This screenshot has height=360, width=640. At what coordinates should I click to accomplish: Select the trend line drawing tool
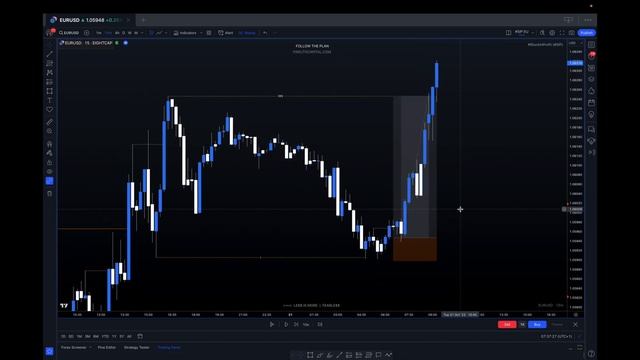[x=49, y=54]
